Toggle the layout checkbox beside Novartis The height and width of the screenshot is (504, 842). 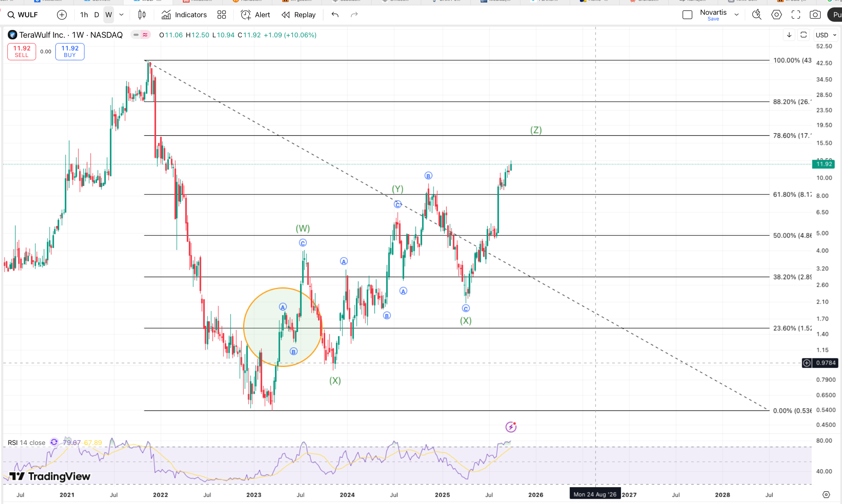click(687, 15)
